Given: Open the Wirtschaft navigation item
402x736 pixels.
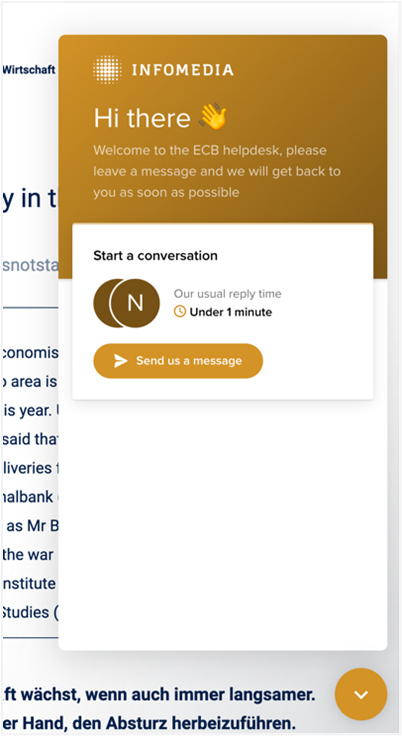Looking at the screenshot, I should pyautogui.click(x=29, y=69).
